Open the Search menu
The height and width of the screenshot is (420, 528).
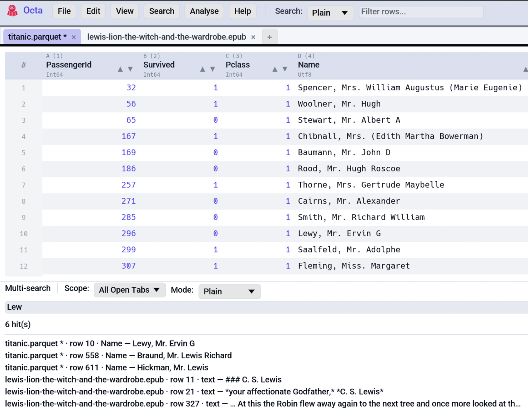[161, 11]
